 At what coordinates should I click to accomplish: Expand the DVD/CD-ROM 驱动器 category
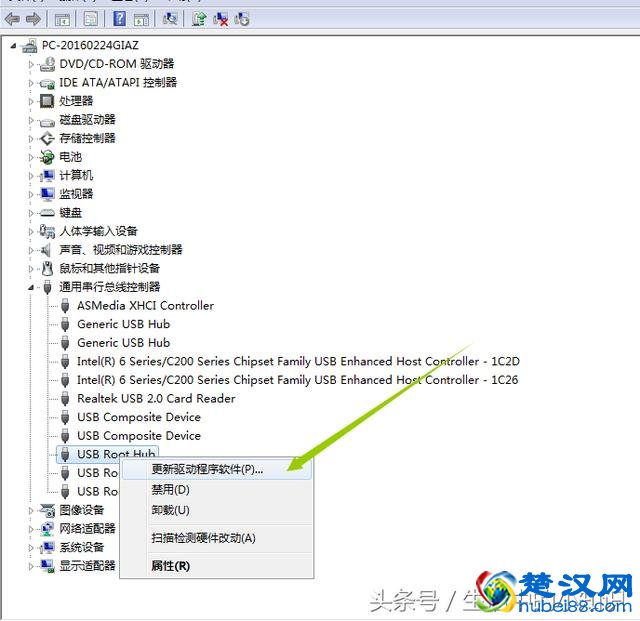pos(31,64)
